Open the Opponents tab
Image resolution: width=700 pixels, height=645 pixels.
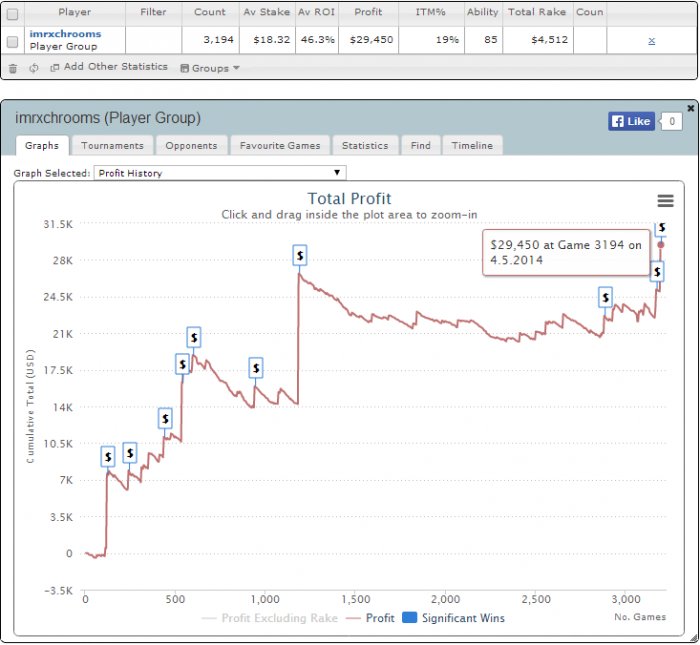pos(191,146)
